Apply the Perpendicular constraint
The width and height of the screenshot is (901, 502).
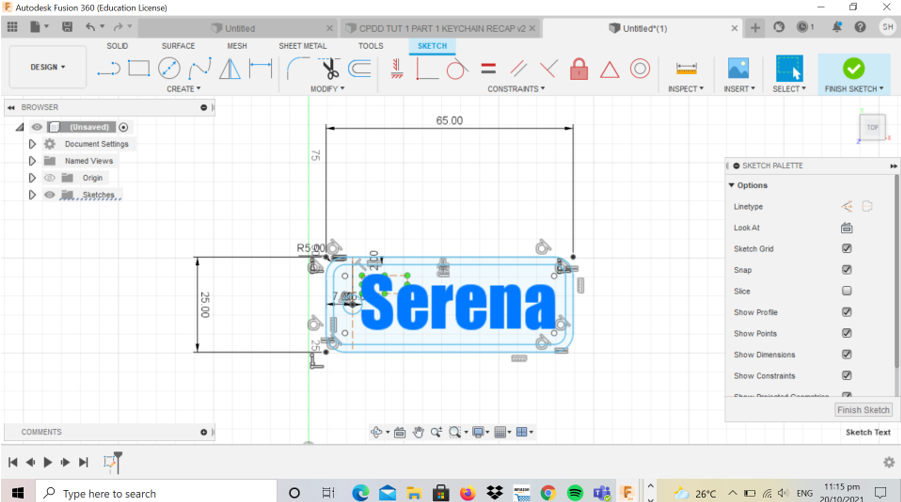tap(548, 68)
